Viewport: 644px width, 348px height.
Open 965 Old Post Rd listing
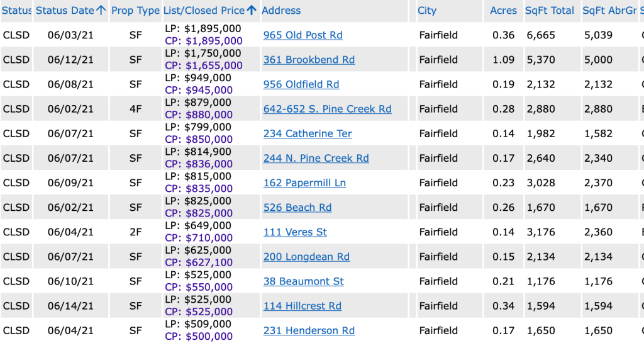(303, 35)
